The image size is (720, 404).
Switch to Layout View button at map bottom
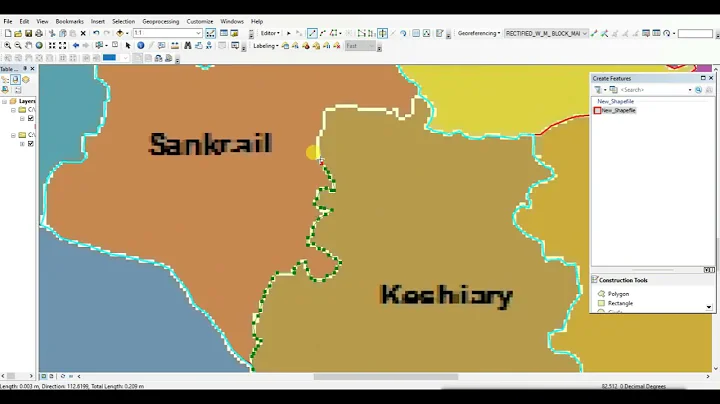point(51,376)
